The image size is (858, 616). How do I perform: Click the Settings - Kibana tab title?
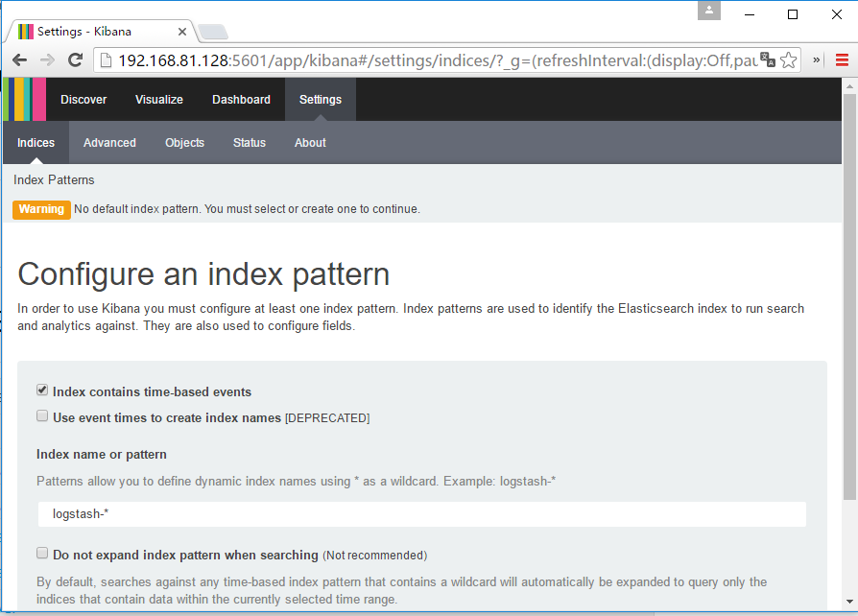tap(84, 32)
